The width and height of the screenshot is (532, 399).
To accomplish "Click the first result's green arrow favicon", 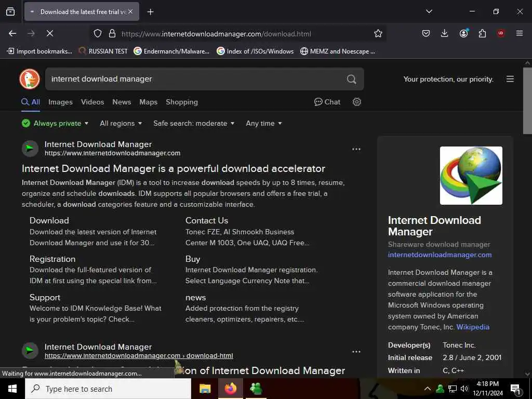I will pos(30,148).
